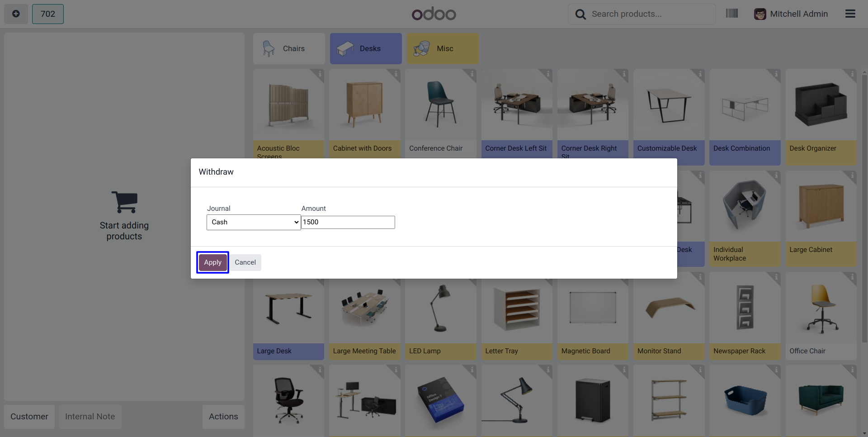Click the Customer button

(29, 417)
